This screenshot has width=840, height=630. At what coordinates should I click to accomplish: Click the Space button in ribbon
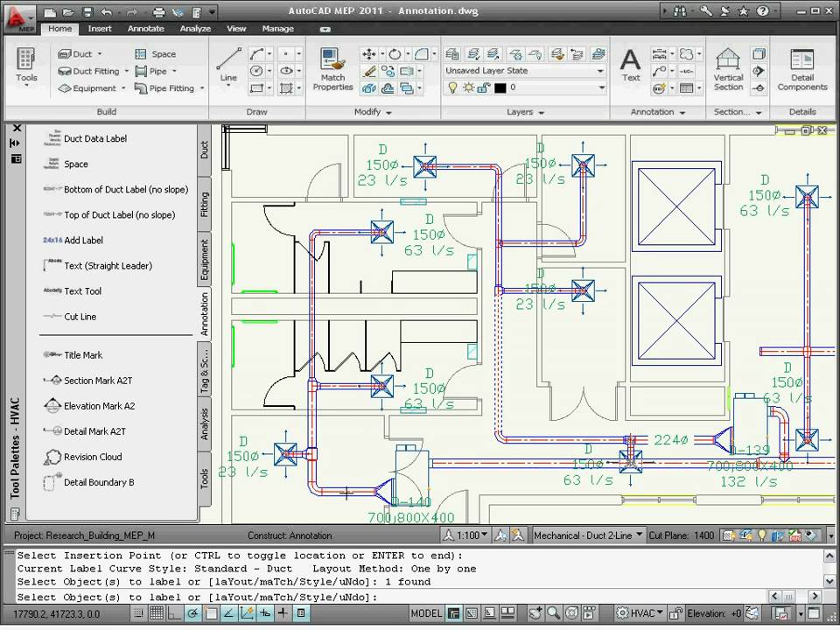(156, 53)
